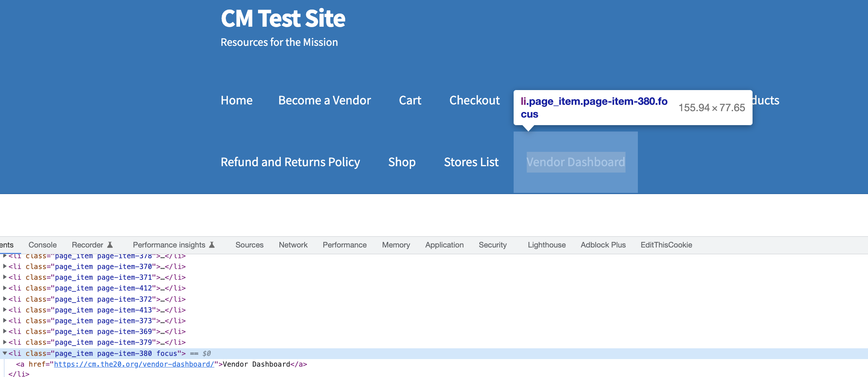Screen dimensions: 868x377
Task: Open the Shop page link
Action: coord(402,162)
